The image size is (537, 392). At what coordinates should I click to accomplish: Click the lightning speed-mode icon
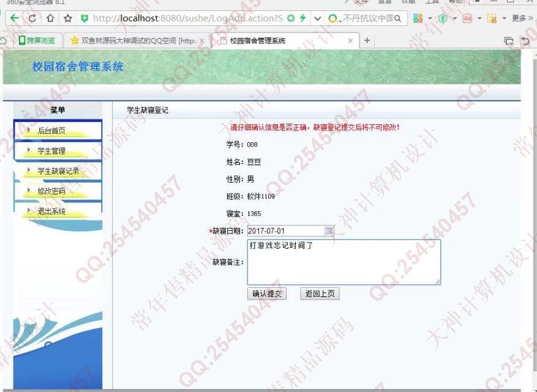[x=302, y=18]
